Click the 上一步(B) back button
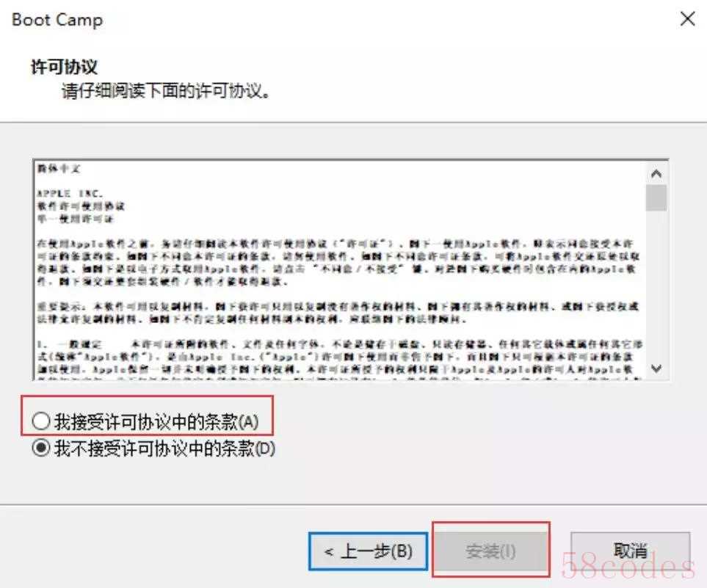The height and width of the screenshot is (588, 707). (368, 551)
